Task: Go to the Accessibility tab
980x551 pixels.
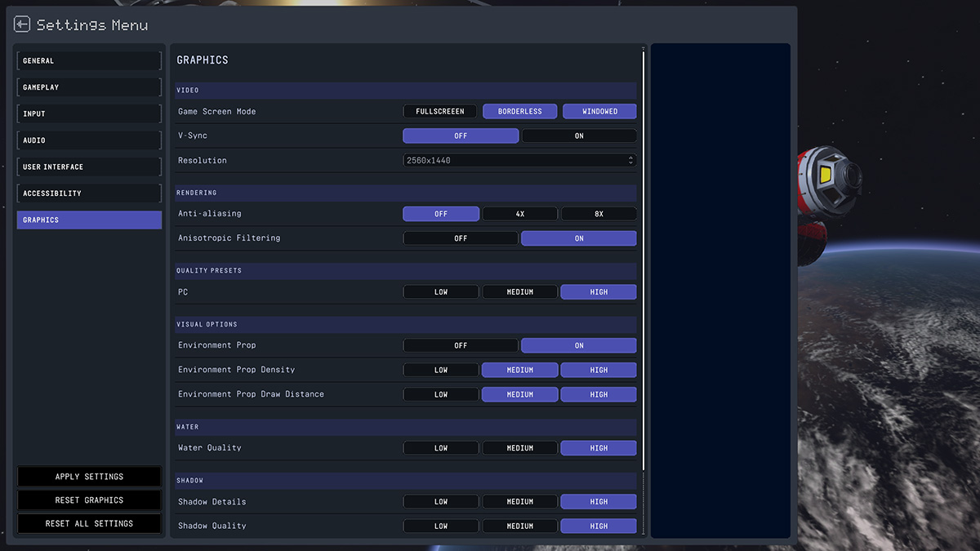Action: point(89,193)
